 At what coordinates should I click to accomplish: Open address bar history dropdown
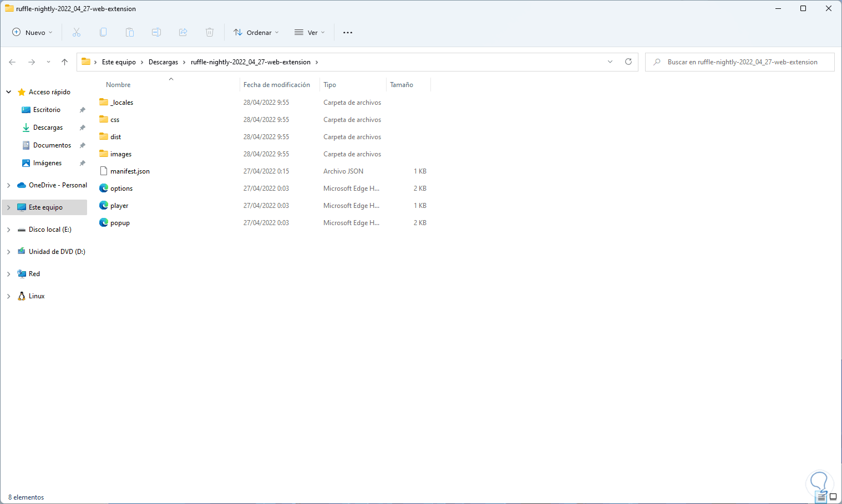610,62
